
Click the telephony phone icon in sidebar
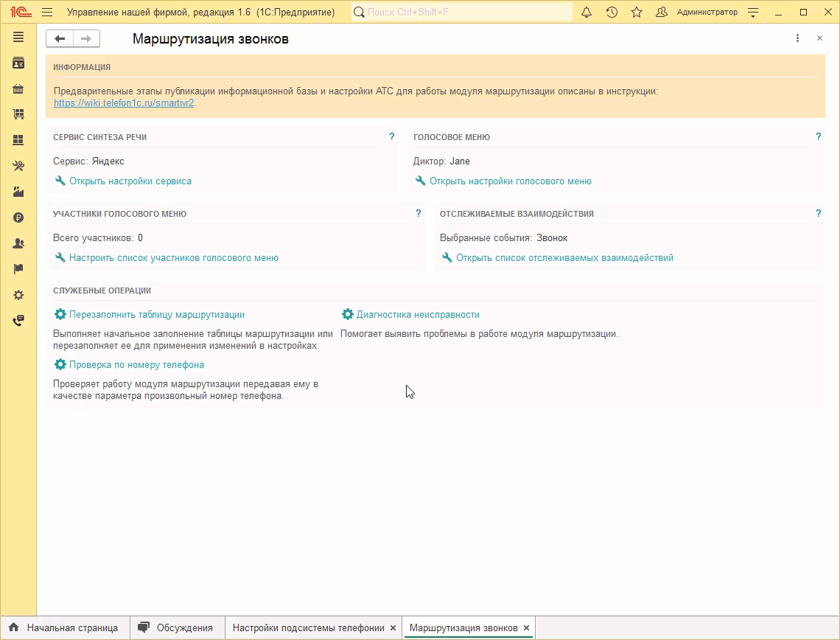click(x=18, y=321)
